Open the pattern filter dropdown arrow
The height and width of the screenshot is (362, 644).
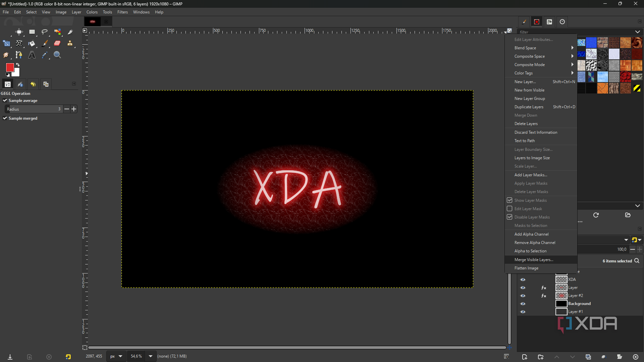tap(638, 32)
